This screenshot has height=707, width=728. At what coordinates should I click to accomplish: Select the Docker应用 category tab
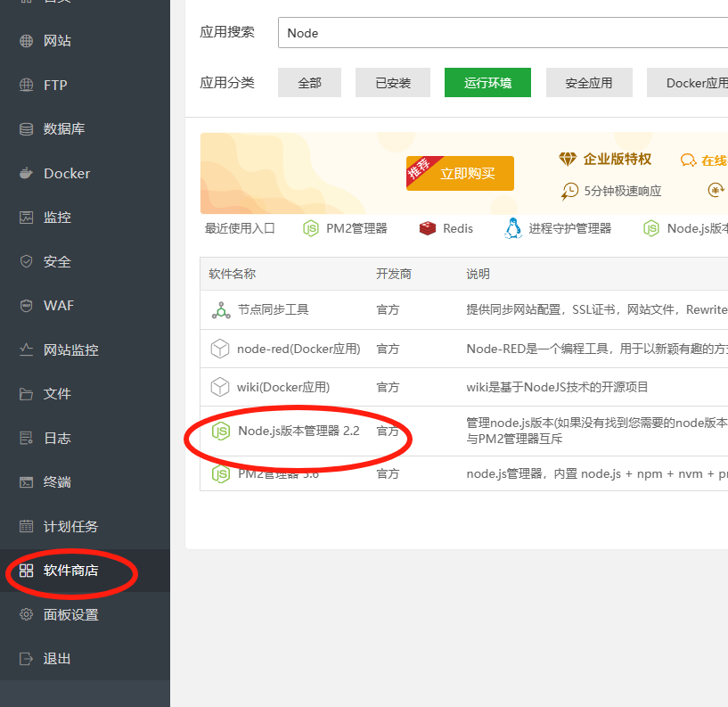click(688, 83)
